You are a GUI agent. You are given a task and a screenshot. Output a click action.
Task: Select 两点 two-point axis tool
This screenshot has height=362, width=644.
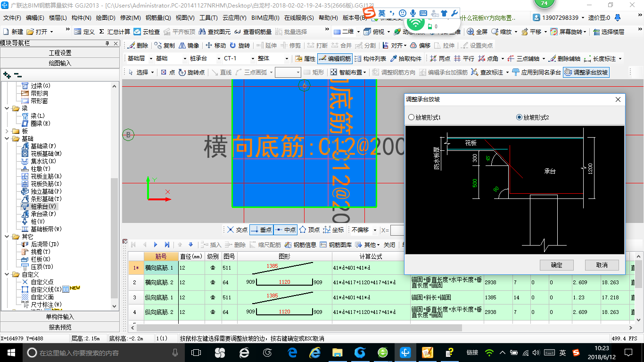(440, 59)
